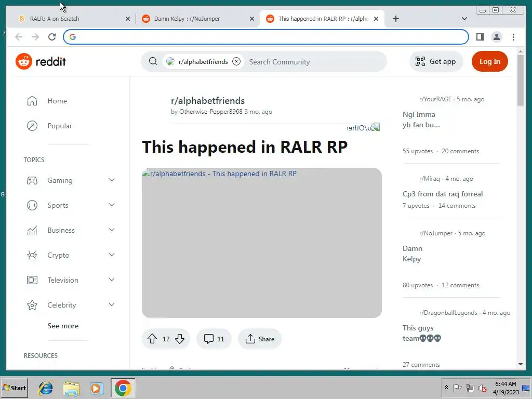
Task: Expand the Sports topic
Action: (x=112, y=205)
